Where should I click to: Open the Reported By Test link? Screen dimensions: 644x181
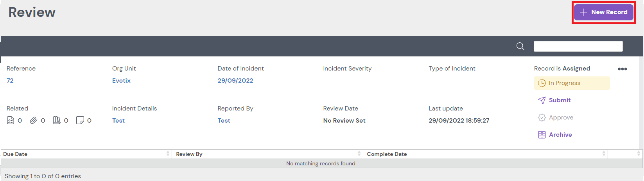tap(224, 121)
